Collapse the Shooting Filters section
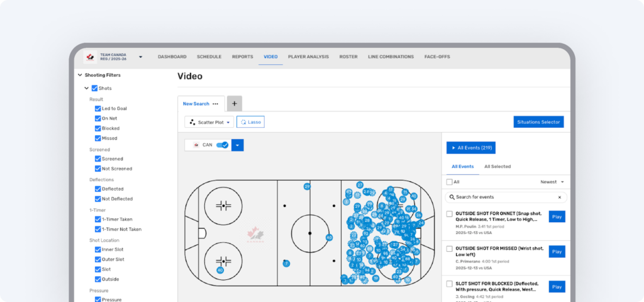The width and height of the screenshot is (644, 302). (x=80, y=75)
